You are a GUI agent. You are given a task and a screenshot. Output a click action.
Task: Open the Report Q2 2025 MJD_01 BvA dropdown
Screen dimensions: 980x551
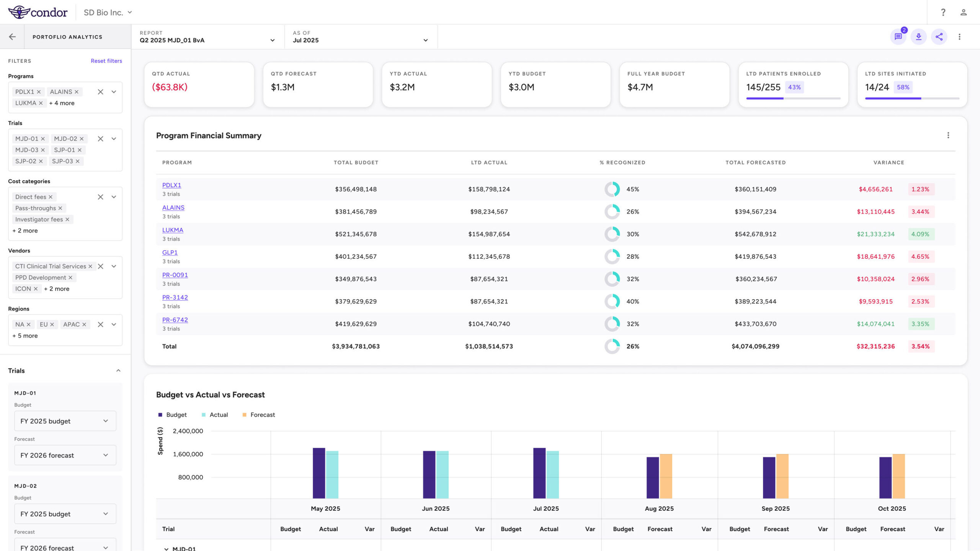[207, 37]
